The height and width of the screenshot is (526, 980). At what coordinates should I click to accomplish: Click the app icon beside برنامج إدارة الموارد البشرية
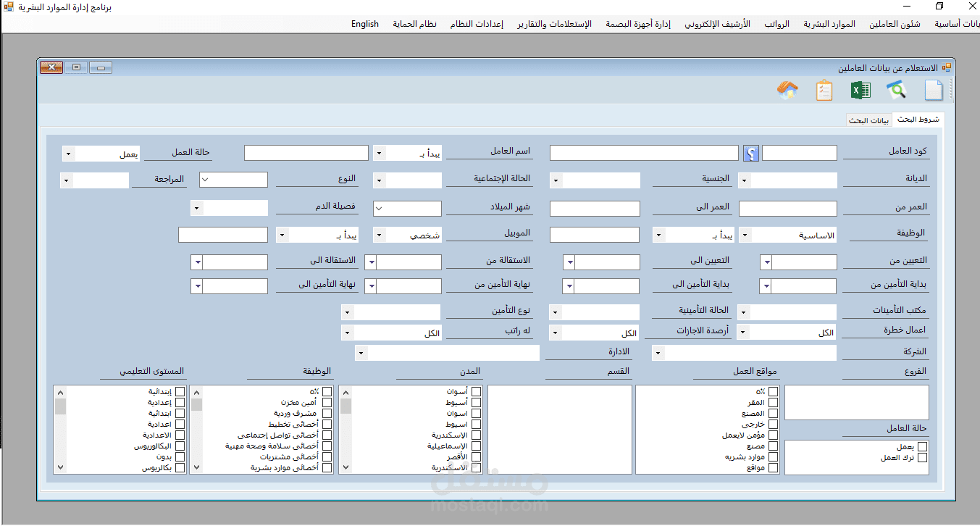[8, 7]
